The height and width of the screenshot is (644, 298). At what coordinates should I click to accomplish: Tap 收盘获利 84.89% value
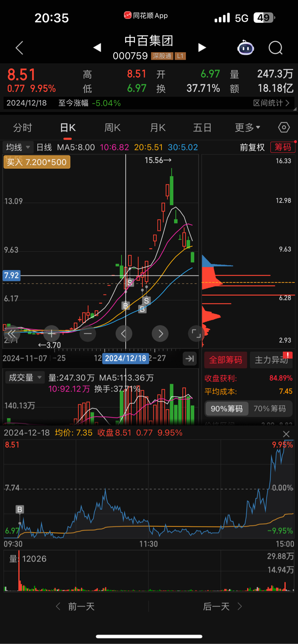[281, 378]
